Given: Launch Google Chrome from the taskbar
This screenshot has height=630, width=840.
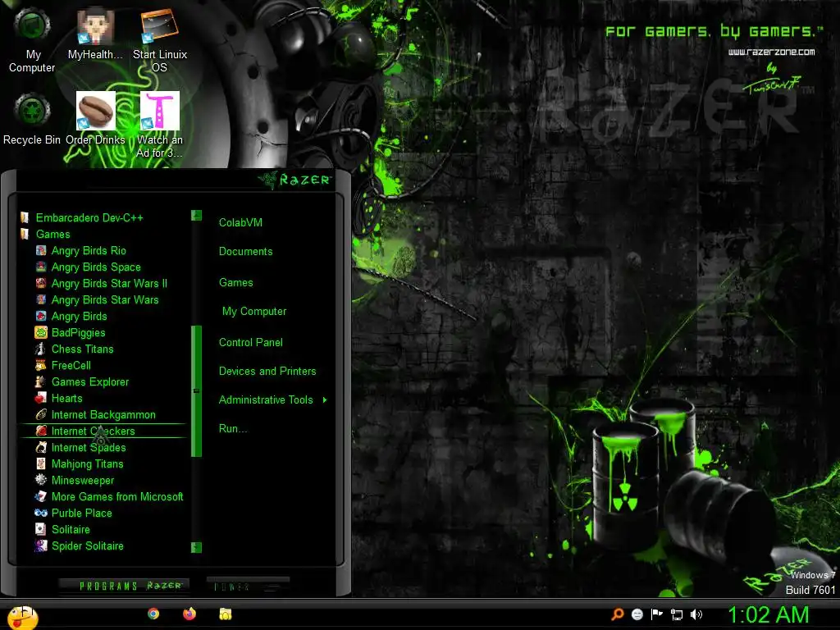Looking at the screenshot, I should coord(153,614).
